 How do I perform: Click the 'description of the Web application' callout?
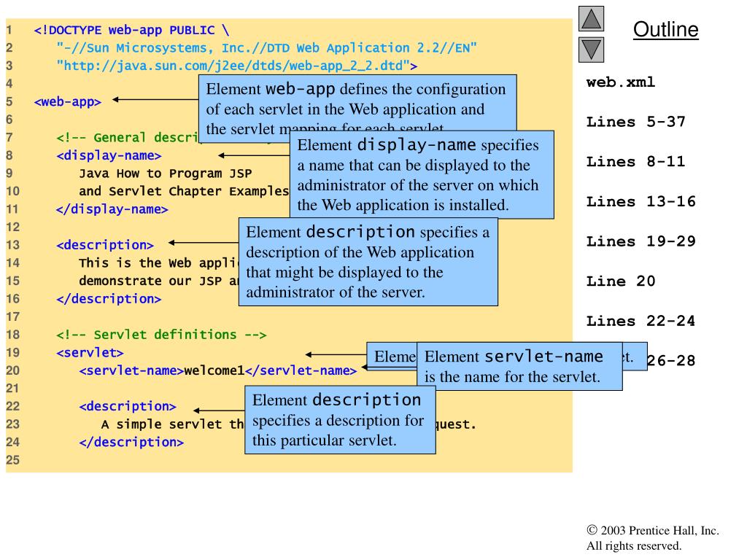(368, 262)
